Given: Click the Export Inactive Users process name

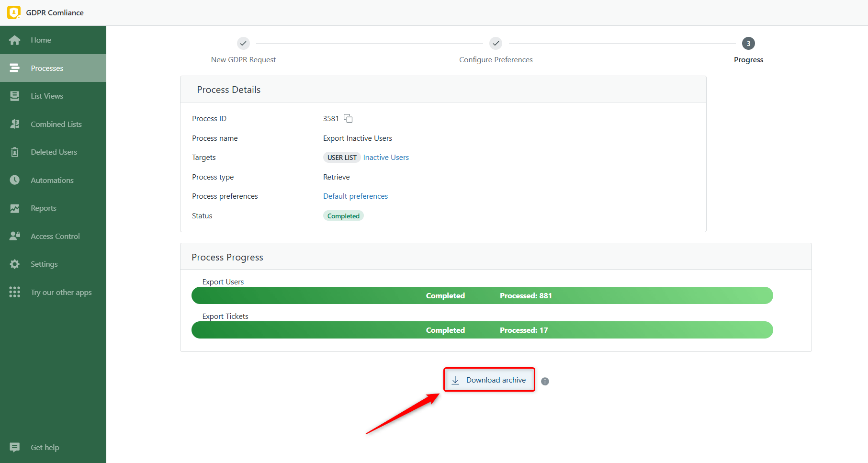Looking at the screenshot, I should pyautogui.click(x=358, y=138).
